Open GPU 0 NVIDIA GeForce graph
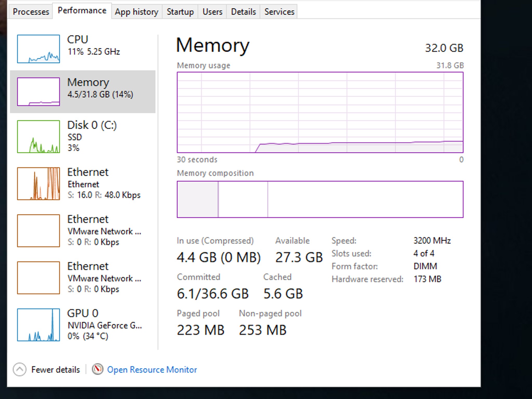The image size is (532, 399). click(38, 325)
